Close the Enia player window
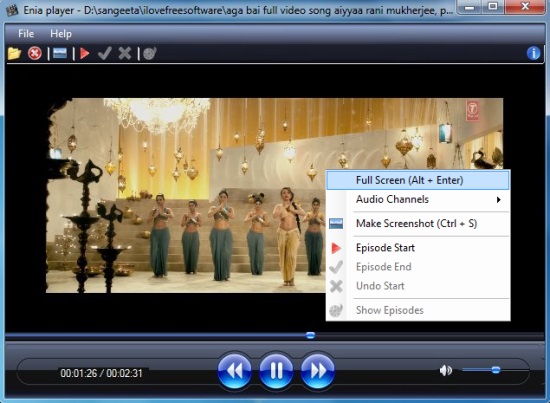The height and width of the screenshot is (403, 550). [x=525, y=7]
